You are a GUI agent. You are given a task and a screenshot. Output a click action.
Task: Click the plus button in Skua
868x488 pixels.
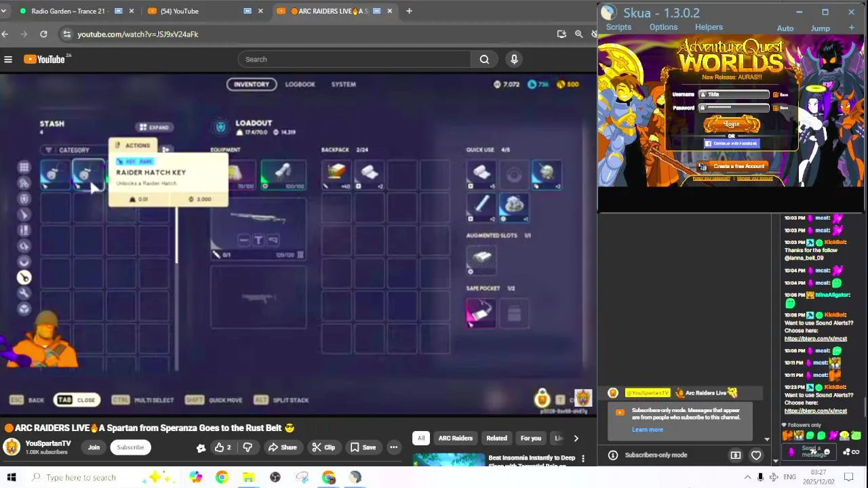[851, 28]
